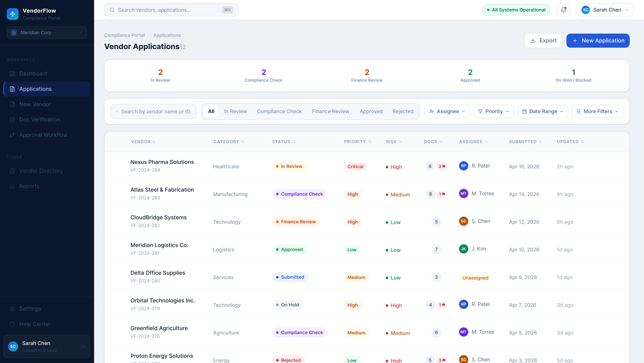
Task: Click the Export button
Action: (543, 40)
